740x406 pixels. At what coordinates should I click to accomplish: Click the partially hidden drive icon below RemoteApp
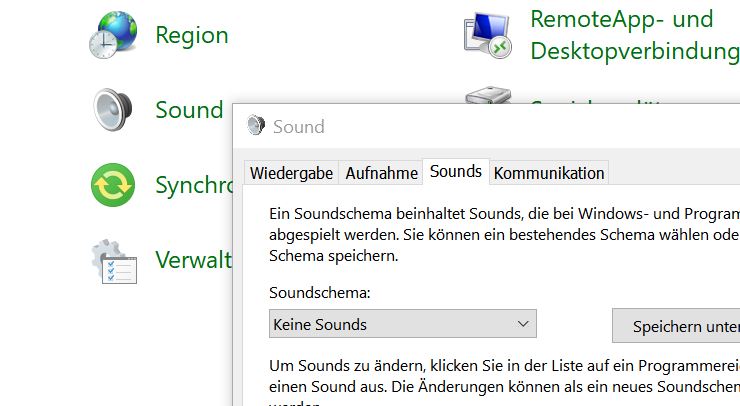coord(487,97)
